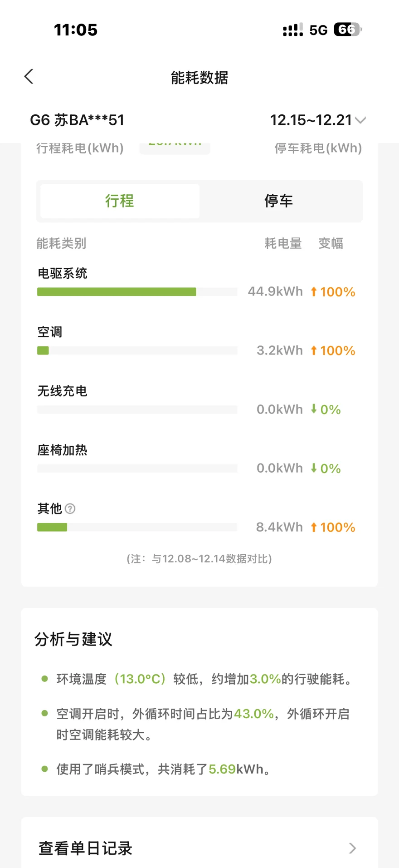Viewport: 399px width, 868px height.
Task: Tap the 空调 44.9kWh-row neighbor 3.2kWh value
Action: (279, 350)
